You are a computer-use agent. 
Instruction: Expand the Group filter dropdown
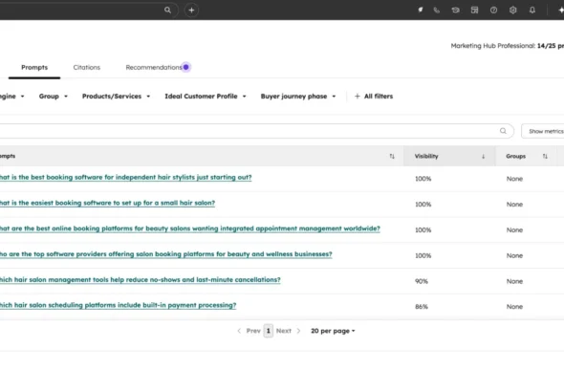(54, 96)
